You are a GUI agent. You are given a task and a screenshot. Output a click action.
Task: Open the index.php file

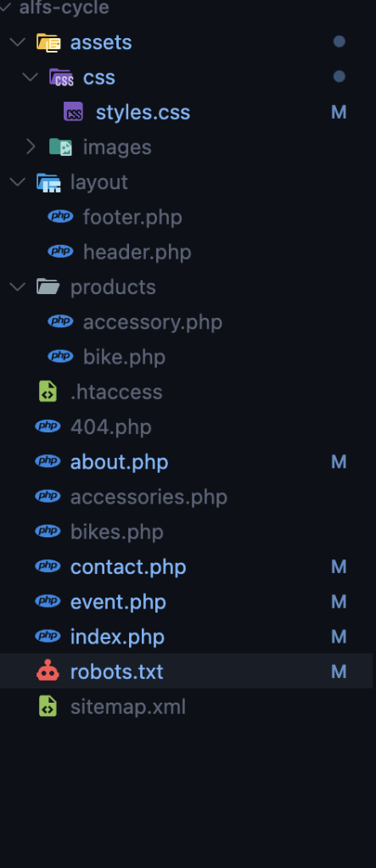tap(117, 637)
